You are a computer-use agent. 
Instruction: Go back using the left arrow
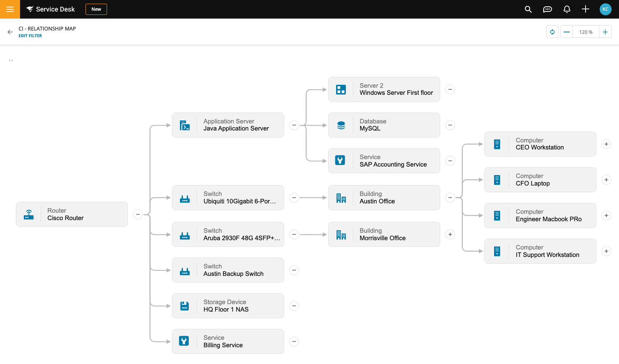10,32
